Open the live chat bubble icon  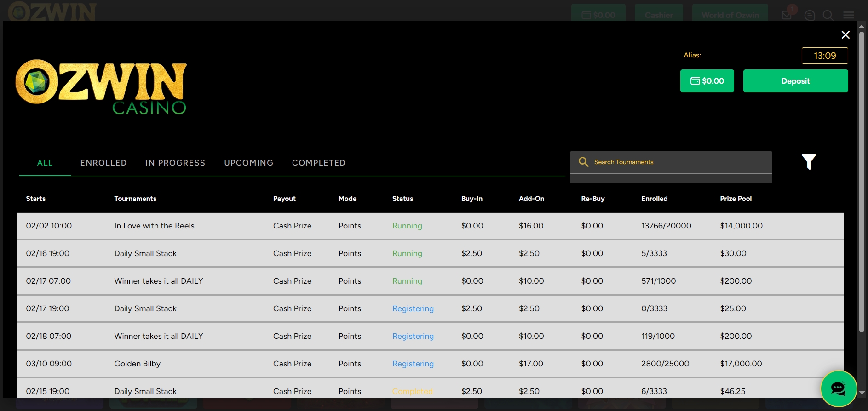point(839,388)
